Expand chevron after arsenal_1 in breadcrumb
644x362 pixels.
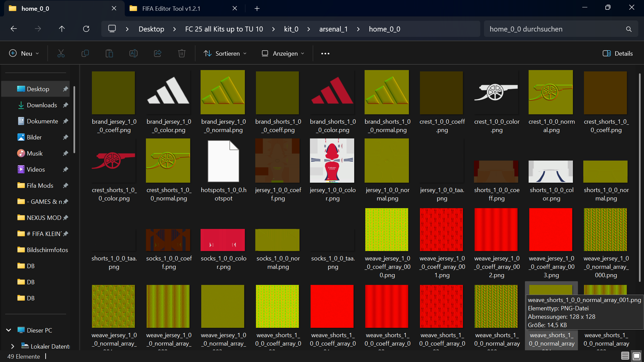(358, 29)
